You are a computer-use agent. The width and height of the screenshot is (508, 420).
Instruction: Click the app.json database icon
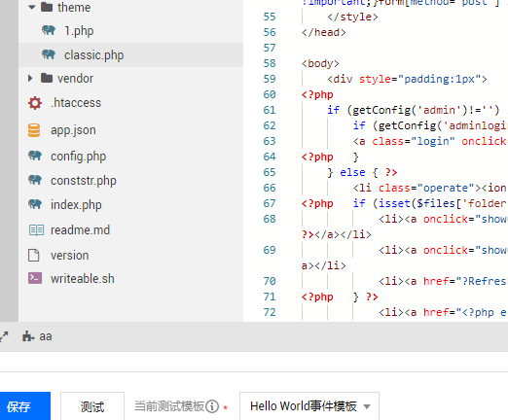click(34, 130)
